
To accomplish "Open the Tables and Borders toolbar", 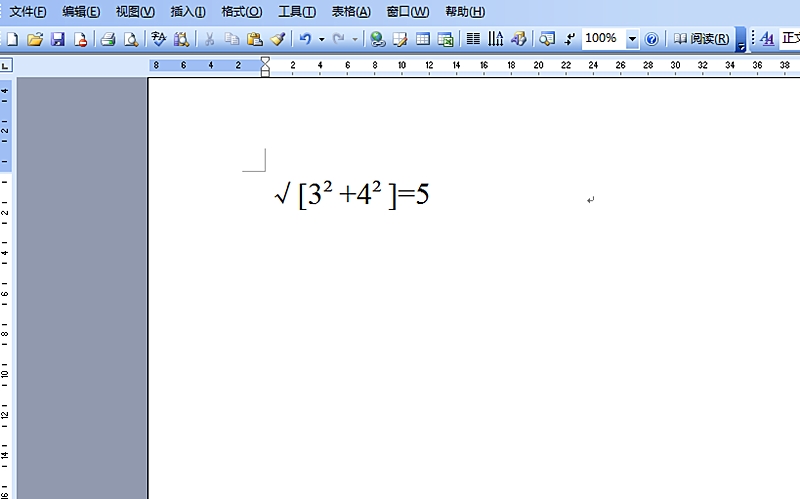I will coord(400,39).
